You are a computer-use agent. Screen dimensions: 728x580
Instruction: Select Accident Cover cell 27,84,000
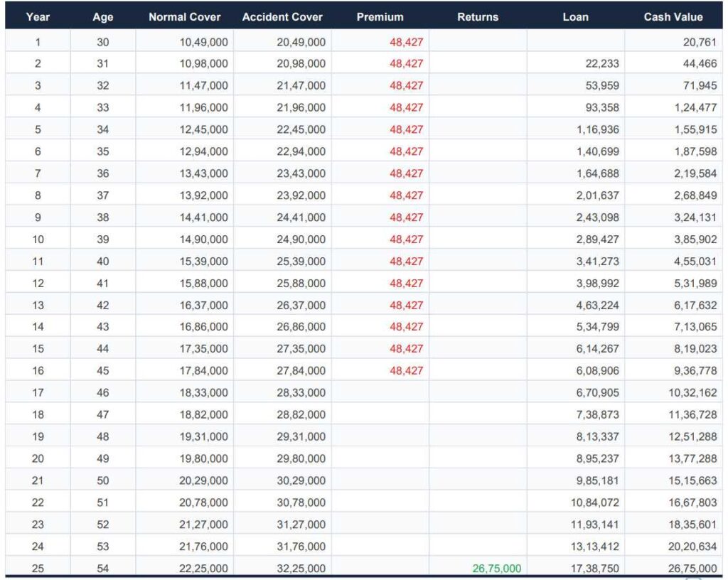[301, 370]
